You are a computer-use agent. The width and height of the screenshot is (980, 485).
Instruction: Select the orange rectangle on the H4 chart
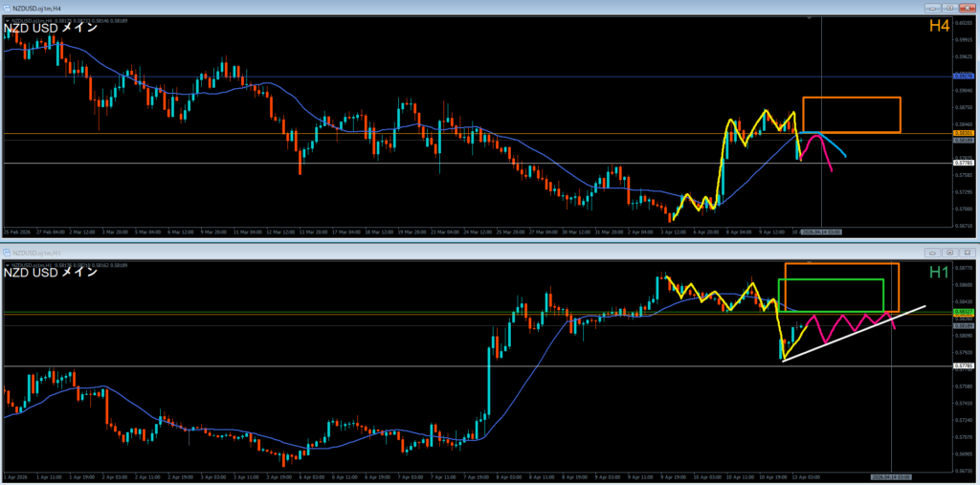[x=851, y=98]
